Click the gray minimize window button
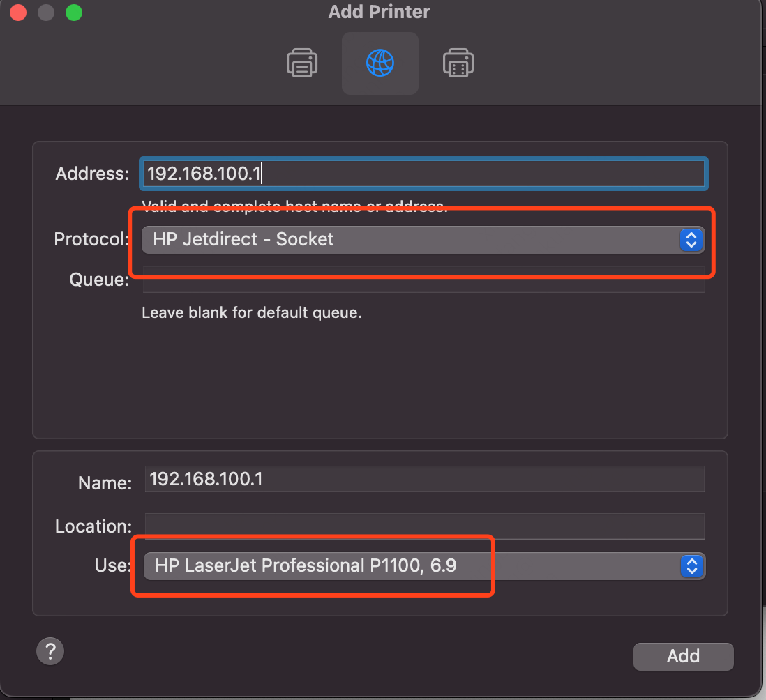 tap(46, 13)
